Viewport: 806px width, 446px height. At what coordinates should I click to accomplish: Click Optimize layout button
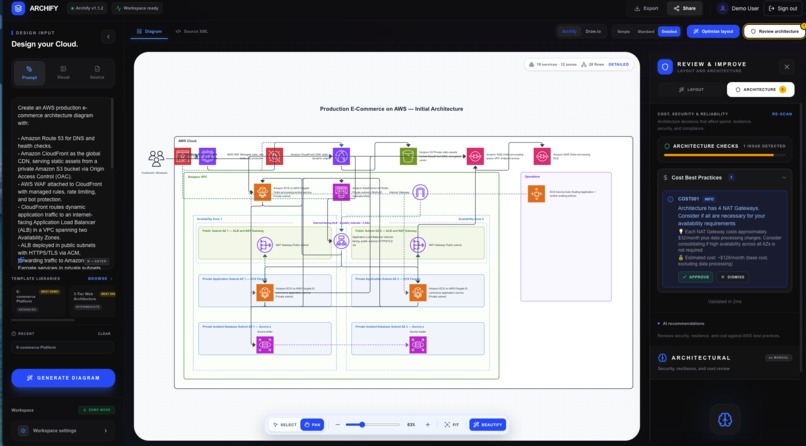pos(713,31)
